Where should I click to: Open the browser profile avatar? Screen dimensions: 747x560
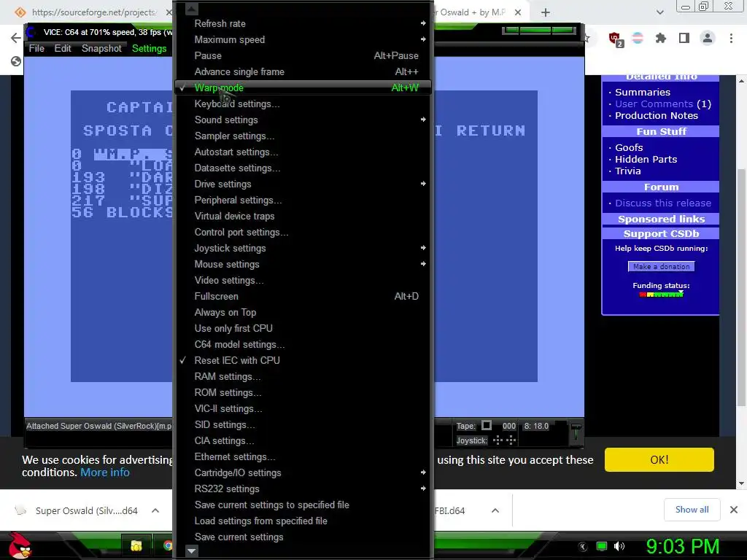(x=708, y=38)
